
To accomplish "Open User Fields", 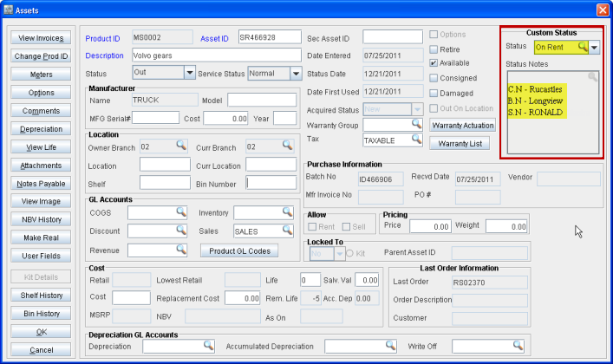I will click(x=41, y=256).
